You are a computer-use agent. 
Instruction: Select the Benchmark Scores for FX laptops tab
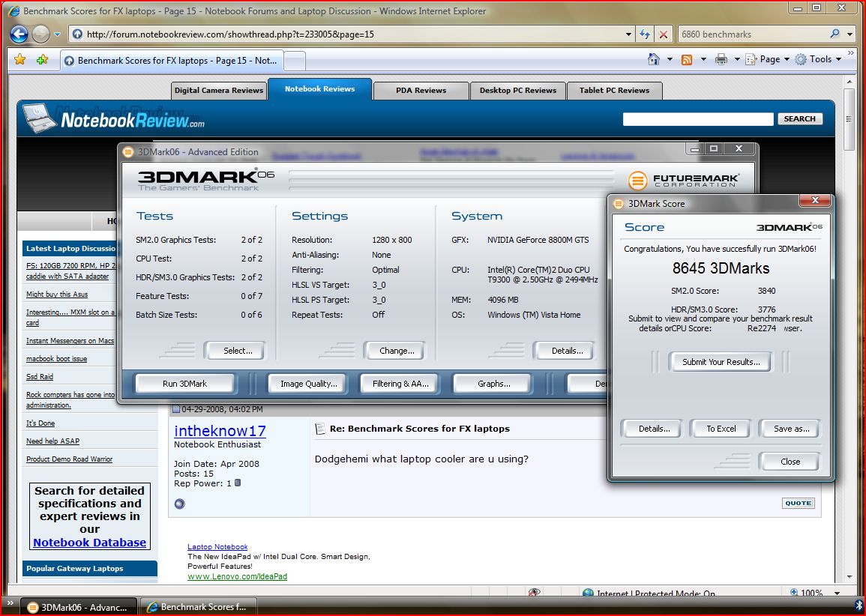tap(172, 61)
